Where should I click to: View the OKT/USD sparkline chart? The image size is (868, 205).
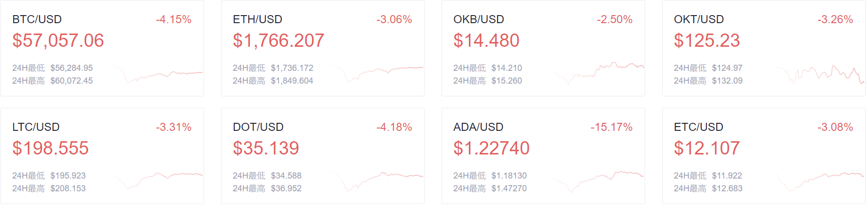coord(818,74)
